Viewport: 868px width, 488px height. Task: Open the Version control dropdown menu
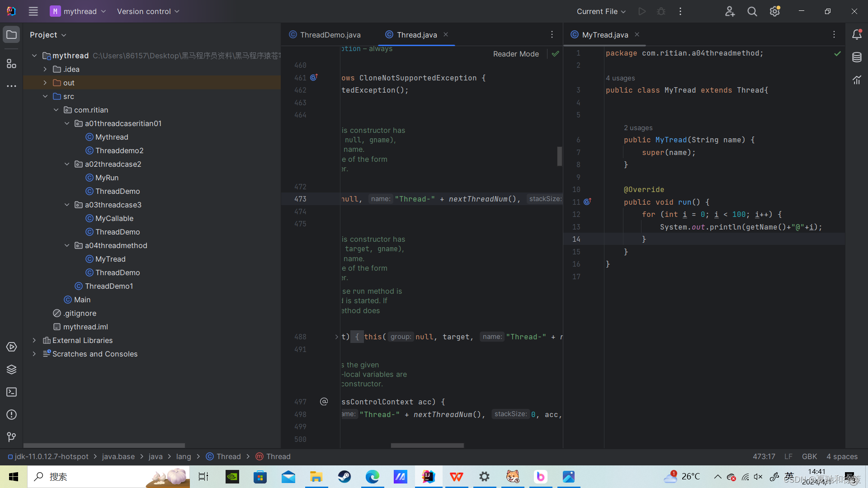click(148, 12)
